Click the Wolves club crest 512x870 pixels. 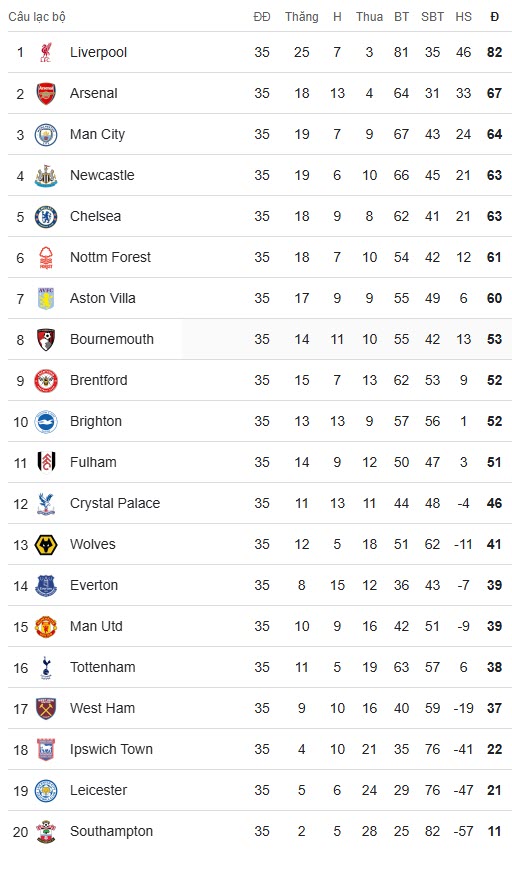pos(46,545)
